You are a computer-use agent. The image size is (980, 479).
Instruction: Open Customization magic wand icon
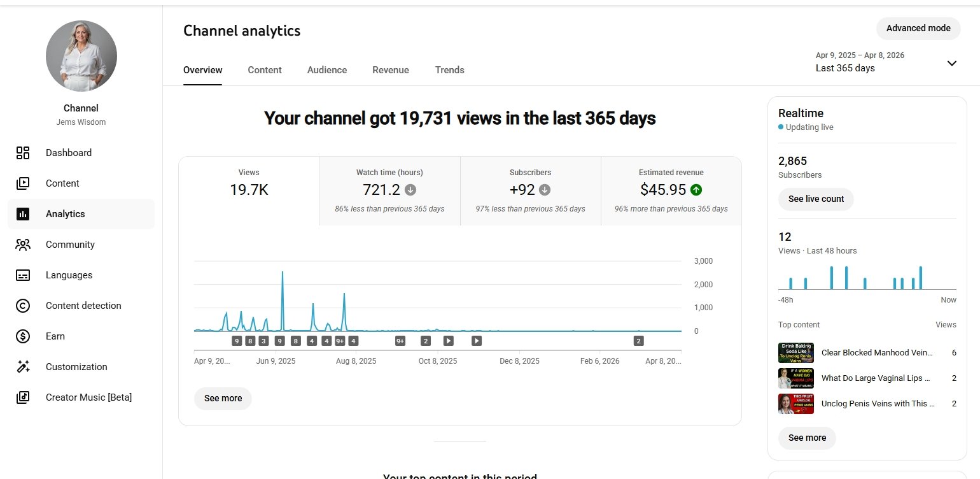(x=23, y=367)
